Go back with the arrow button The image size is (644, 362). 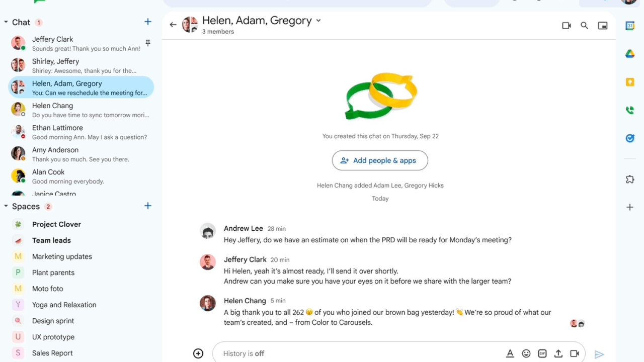[x=173, y=25]
